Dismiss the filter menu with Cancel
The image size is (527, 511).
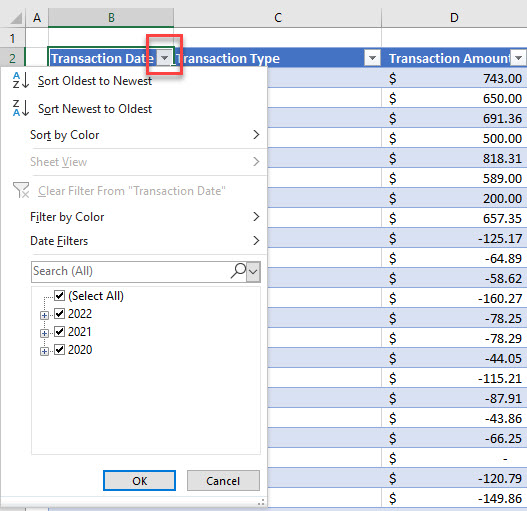(223, 481)
